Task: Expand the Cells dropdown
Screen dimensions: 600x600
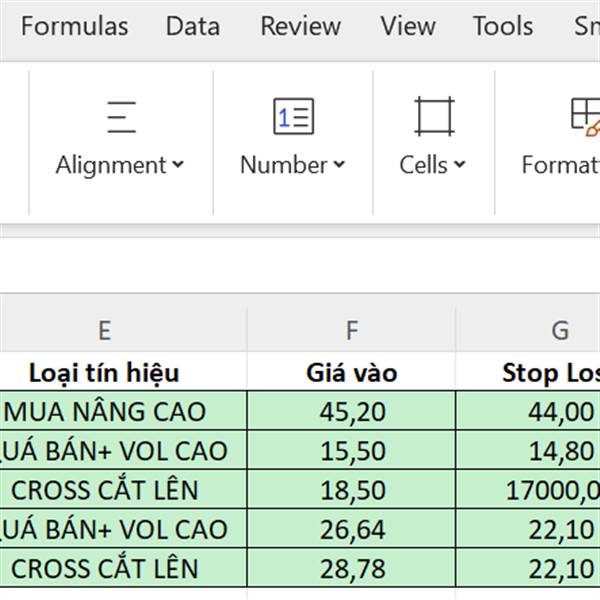Action: [x=432, y=165]
